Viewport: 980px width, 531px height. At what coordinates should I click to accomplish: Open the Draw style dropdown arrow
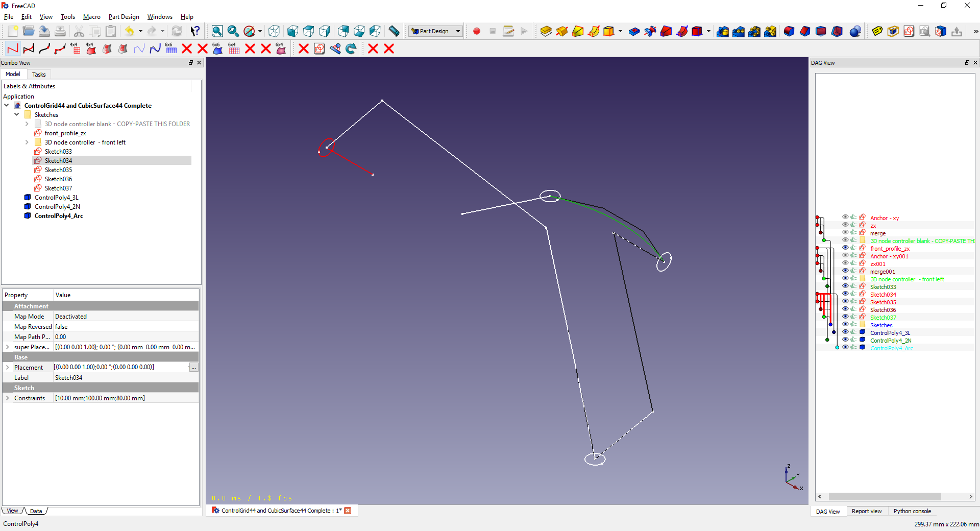click(260, 31)
